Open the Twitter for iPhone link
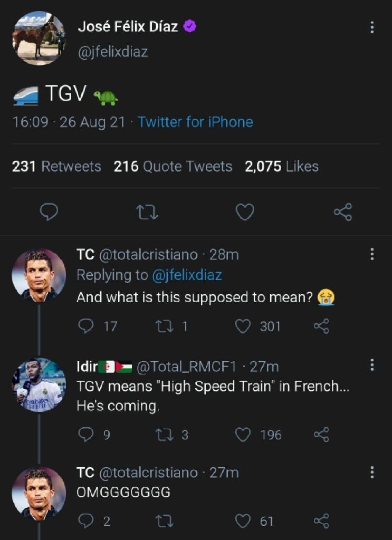Screen dimensions: 392x540 195,122
